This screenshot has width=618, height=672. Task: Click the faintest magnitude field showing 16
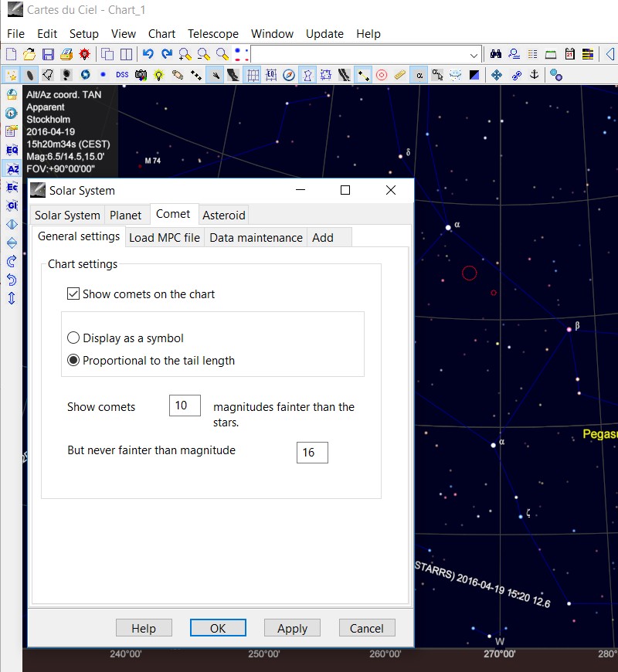312,452
